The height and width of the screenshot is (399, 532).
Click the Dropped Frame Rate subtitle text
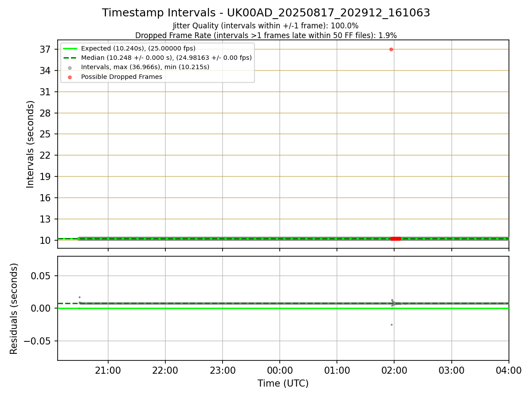coord(266,35)
